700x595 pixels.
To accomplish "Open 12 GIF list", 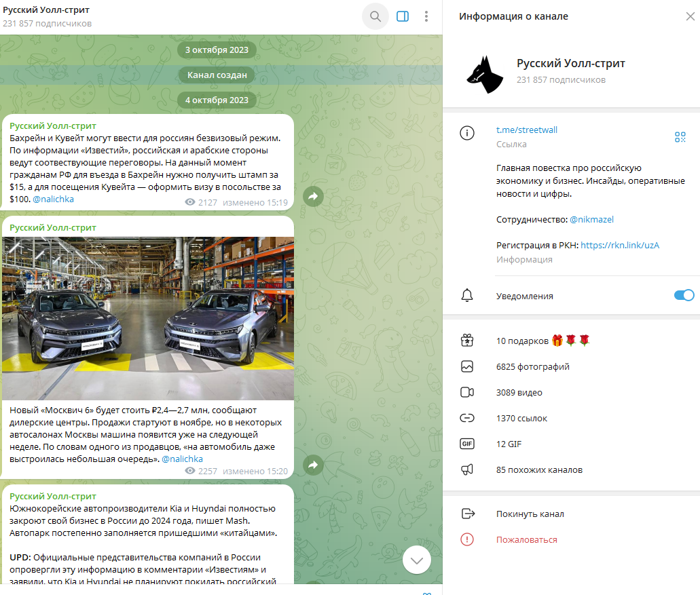I will pyautogui.click(x=572, y=444).
